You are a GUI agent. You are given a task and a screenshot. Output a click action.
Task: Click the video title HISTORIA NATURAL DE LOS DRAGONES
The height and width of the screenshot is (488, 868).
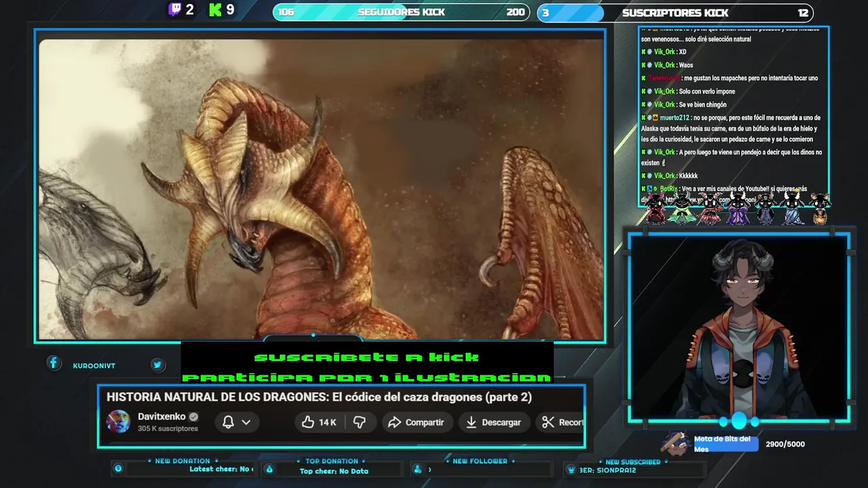click(319, 397)
